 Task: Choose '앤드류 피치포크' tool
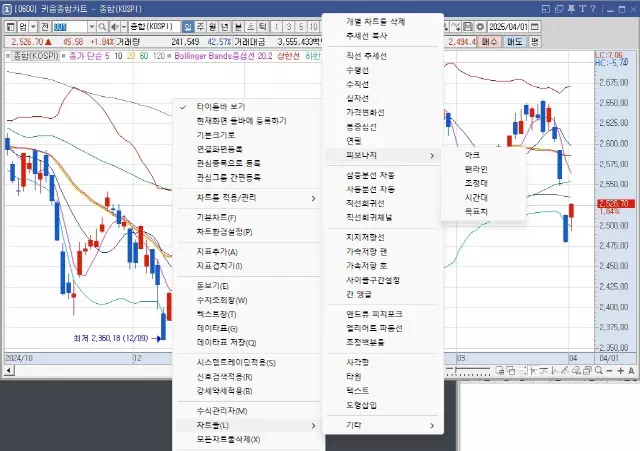[x=382, y=314]
